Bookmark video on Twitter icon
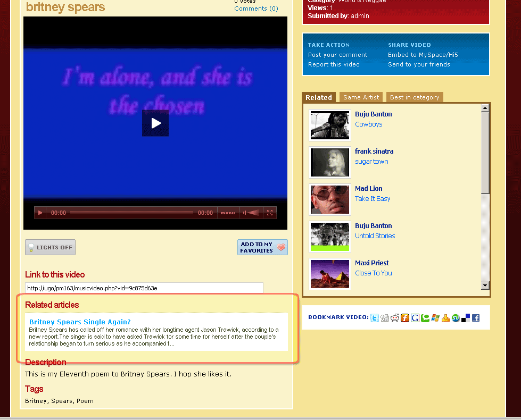This screenshot has width=521, height=420. [375, 318]
